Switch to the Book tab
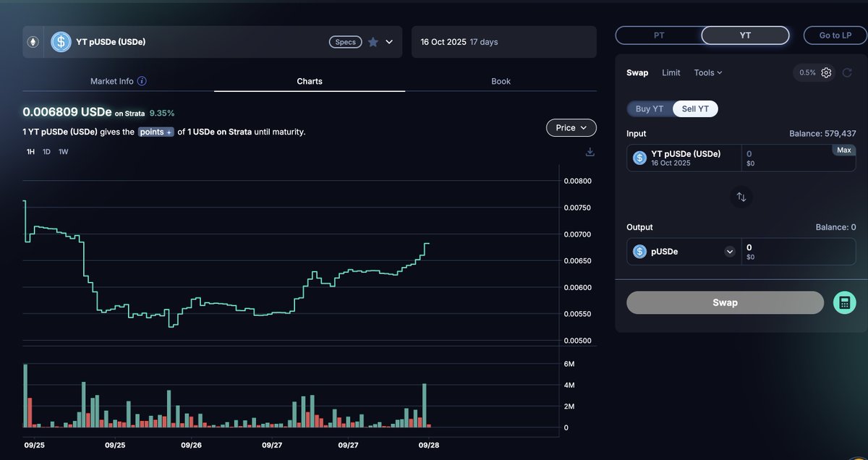This screenshot has width=868, height=460. tap(501, 81)
